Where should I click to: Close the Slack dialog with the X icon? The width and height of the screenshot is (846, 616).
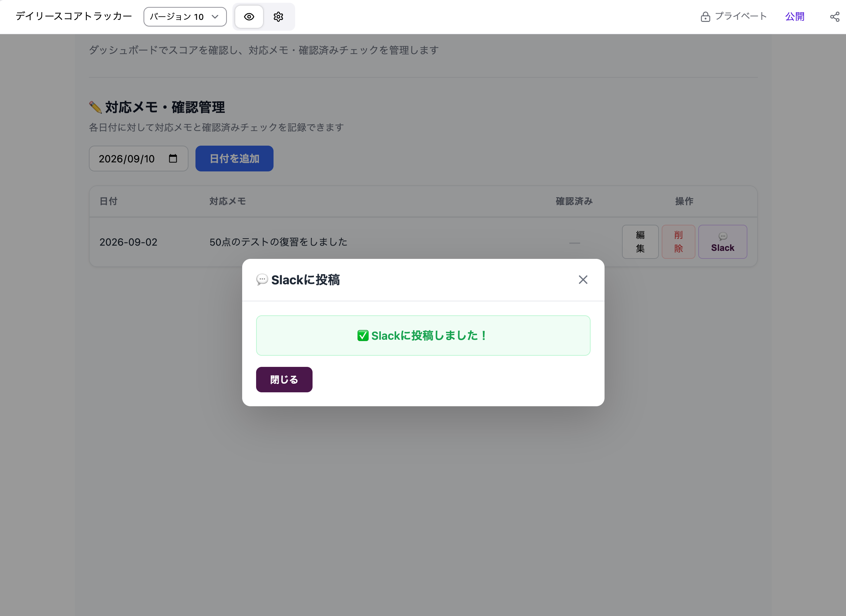(583, 280)
